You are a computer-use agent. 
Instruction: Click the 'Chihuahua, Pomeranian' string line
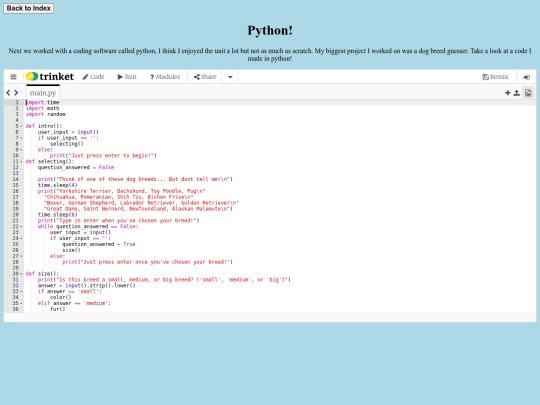pyautogui.click(x=118, y=197)
